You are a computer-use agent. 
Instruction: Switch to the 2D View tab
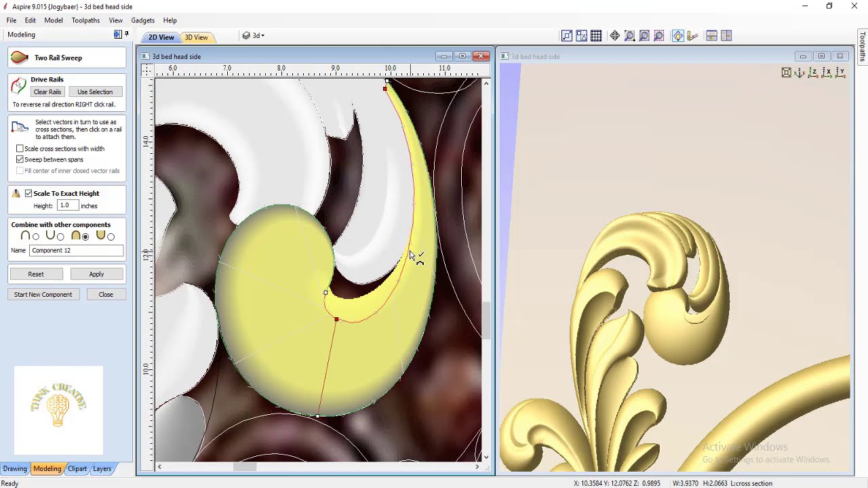[x=161, y=37]
